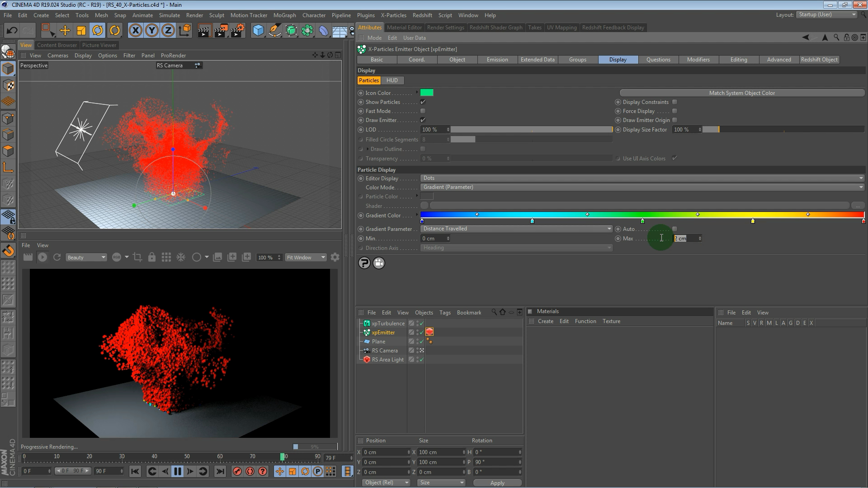Open the MoGraph menu

point(284,15)
